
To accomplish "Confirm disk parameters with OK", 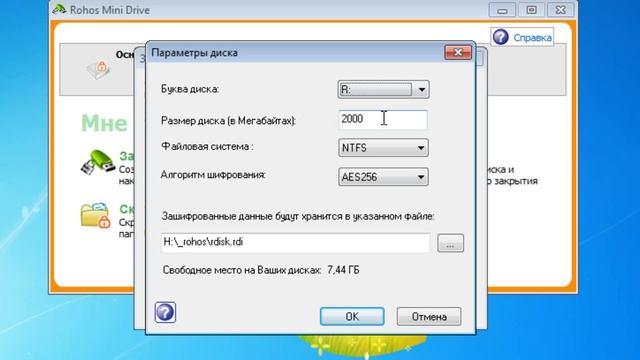I will 352,316.
